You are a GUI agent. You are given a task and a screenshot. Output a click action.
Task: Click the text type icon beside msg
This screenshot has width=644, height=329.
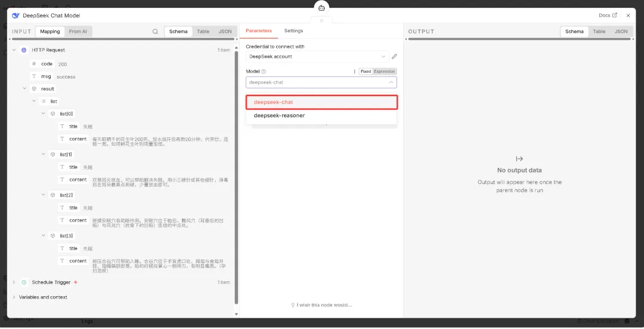point(34,76)
